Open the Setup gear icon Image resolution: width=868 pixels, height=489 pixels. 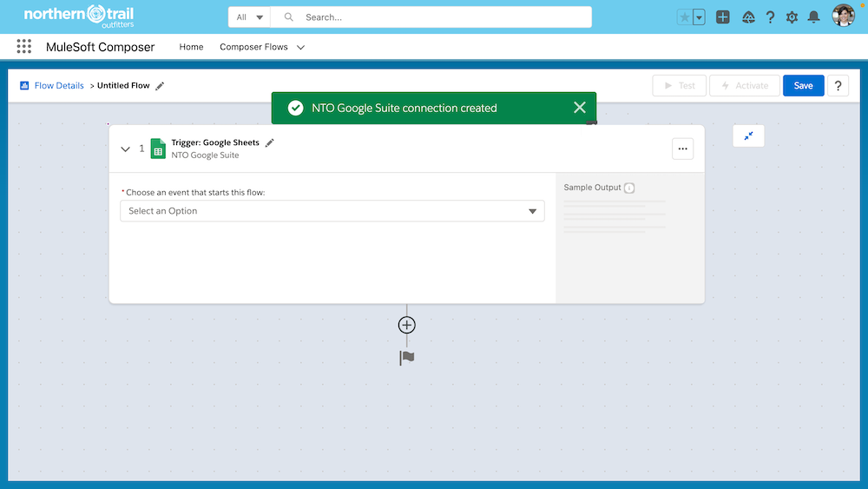point(792,17)
